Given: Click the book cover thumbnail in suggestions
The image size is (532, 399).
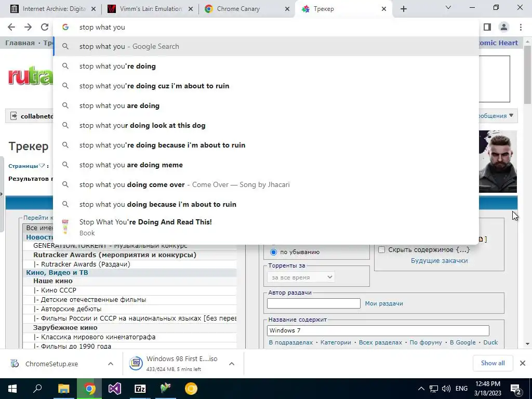Looking at the screenshot, I should tap(65, 227).
